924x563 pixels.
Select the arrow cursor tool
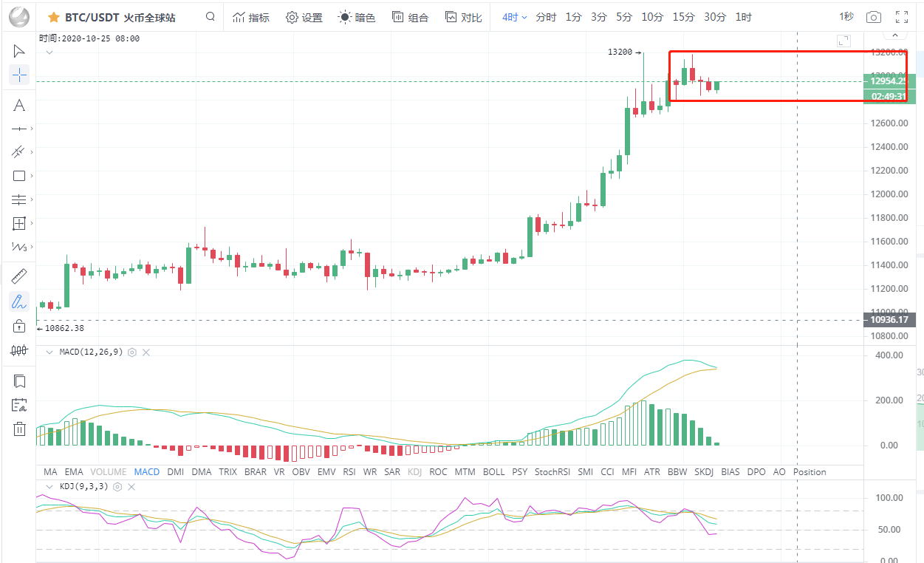click(x=19, y=51)
